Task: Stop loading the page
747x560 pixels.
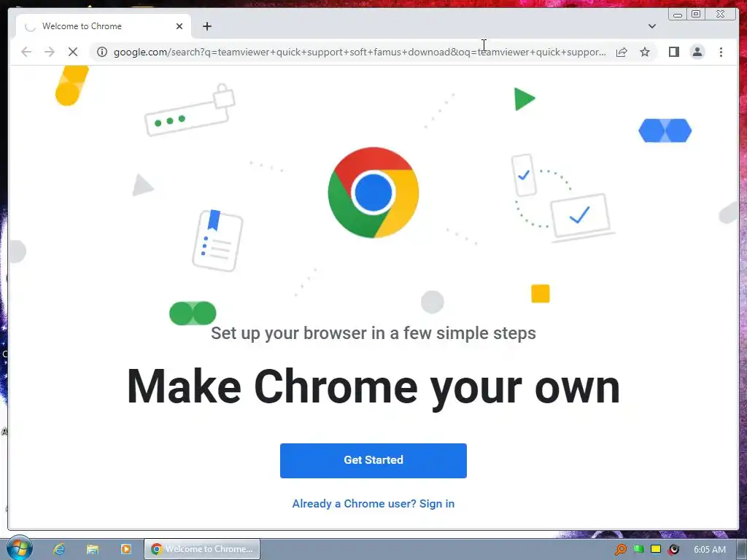Action: click(x=73, y=52)
